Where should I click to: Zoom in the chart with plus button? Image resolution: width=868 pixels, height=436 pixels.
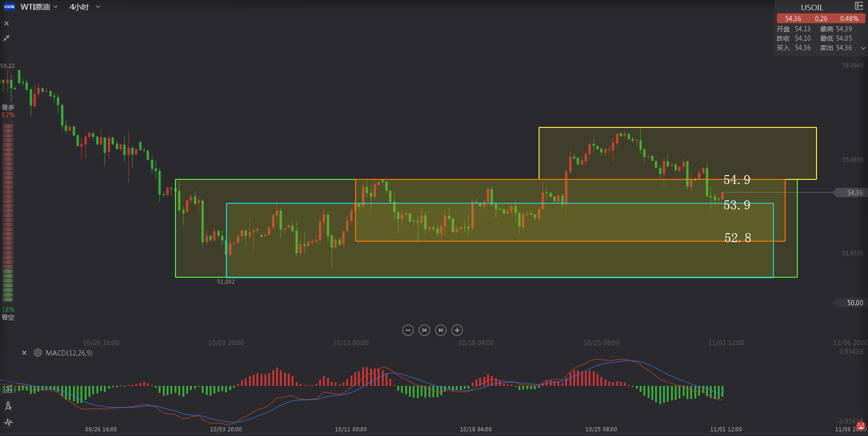point(457,330)
